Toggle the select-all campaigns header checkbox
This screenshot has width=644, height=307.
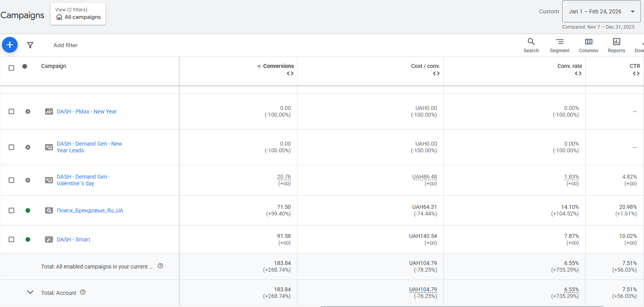11,68
